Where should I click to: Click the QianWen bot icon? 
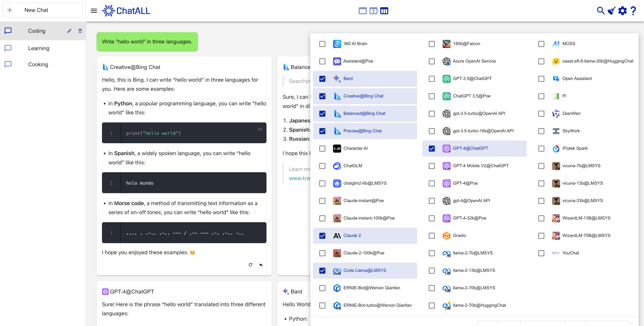coord(556,114)
